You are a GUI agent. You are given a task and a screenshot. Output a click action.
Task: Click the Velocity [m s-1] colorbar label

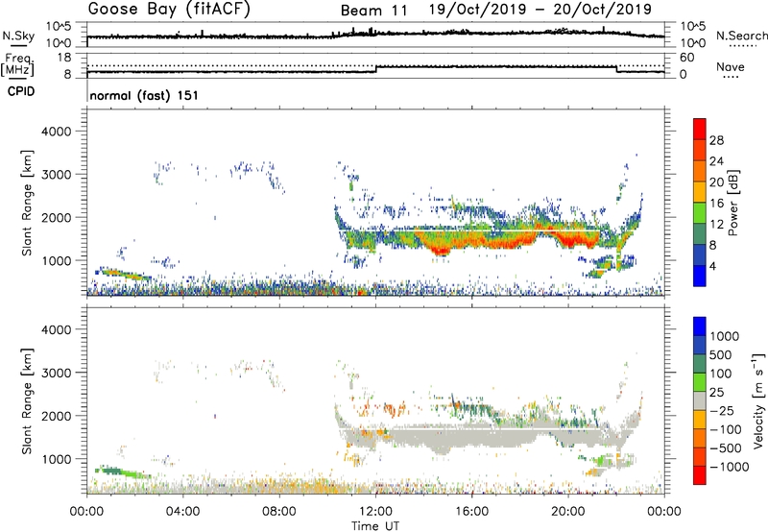click(x=758, y=400)
